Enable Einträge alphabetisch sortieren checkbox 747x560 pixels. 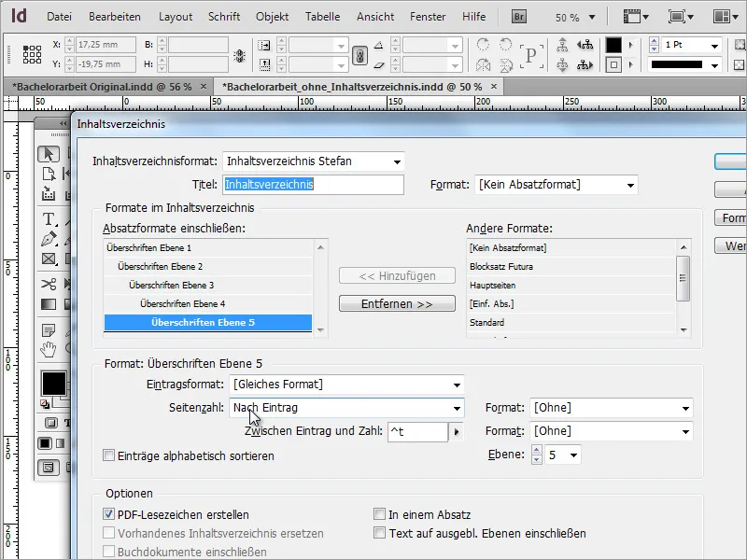pyautogui.click(x=109, y=455)
